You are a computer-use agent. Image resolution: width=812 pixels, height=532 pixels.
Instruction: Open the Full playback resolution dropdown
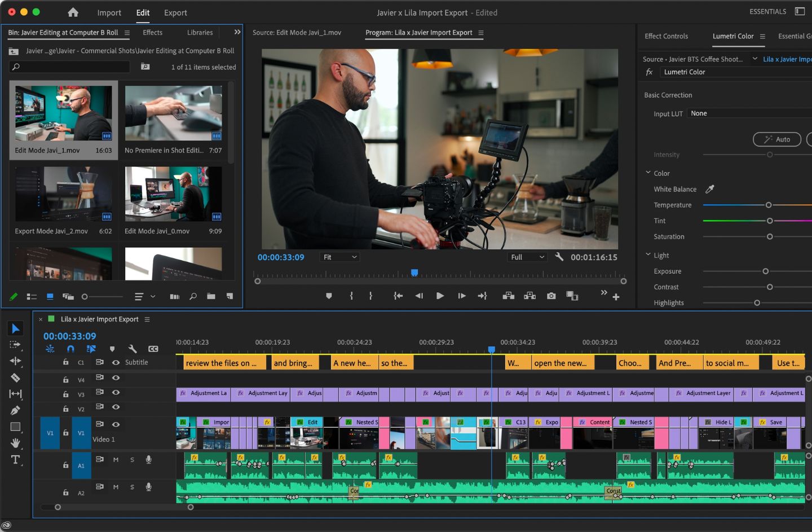pos(527,257)
